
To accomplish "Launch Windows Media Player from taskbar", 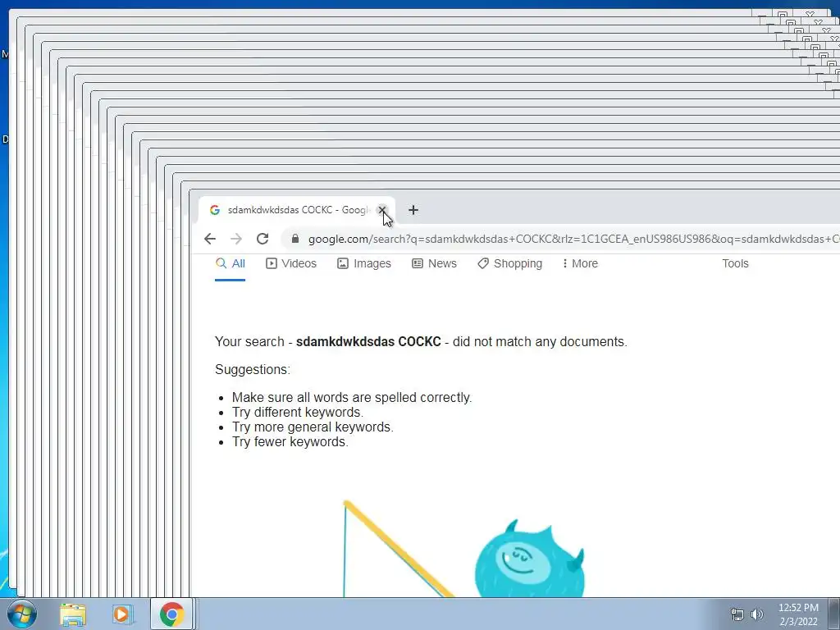I will (x=122, y=614).
